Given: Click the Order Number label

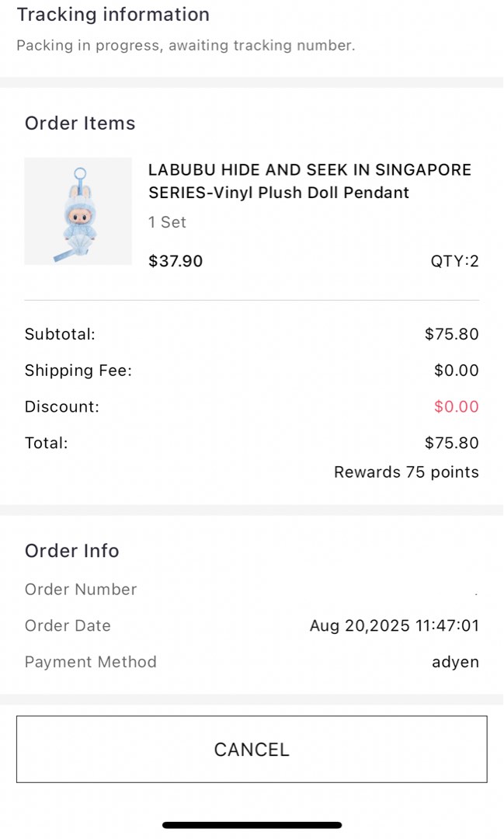Looking at the screenshot, I should 81,590.
